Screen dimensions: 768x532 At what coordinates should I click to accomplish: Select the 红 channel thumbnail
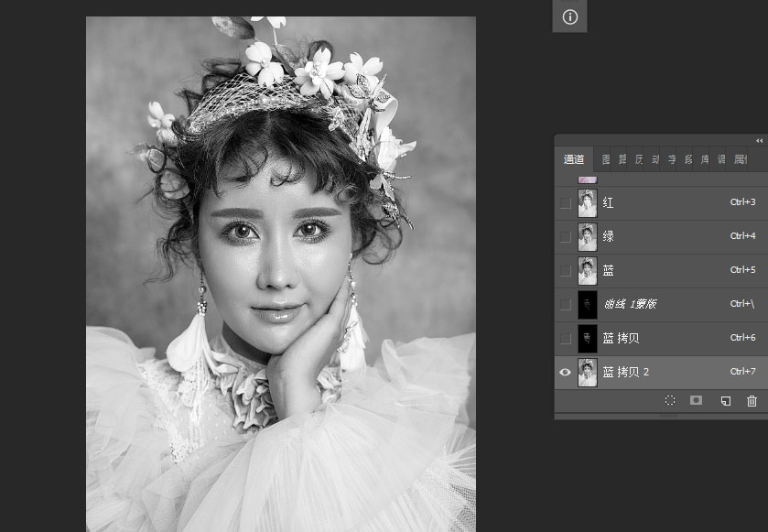pos(588,202)
